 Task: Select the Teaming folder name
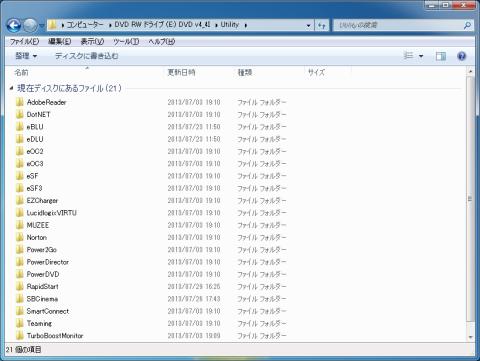click(39, 323)
